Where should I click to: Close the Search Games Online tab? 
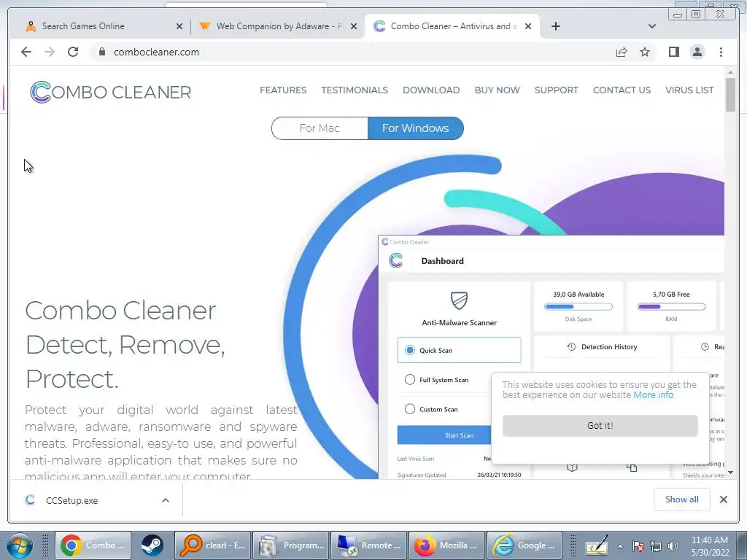pos(179,26)
